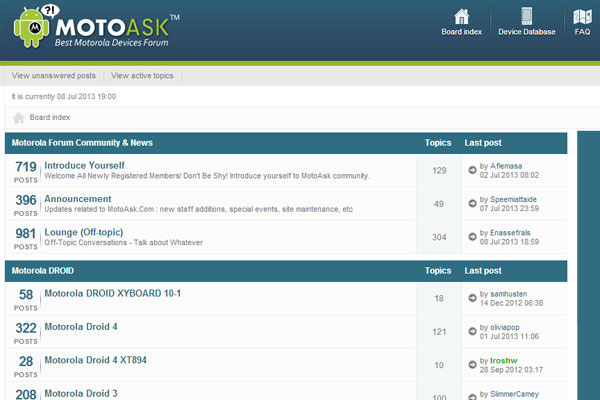Go to last post arrow by lroshw

click(x=472, y=364)
